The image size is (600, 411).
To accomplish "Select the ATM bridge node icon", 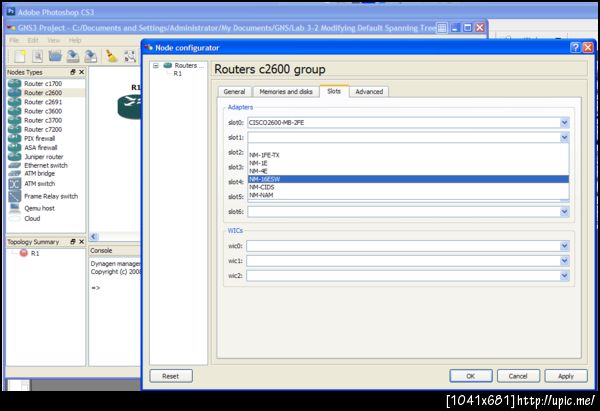I will [x=15, y=173].
